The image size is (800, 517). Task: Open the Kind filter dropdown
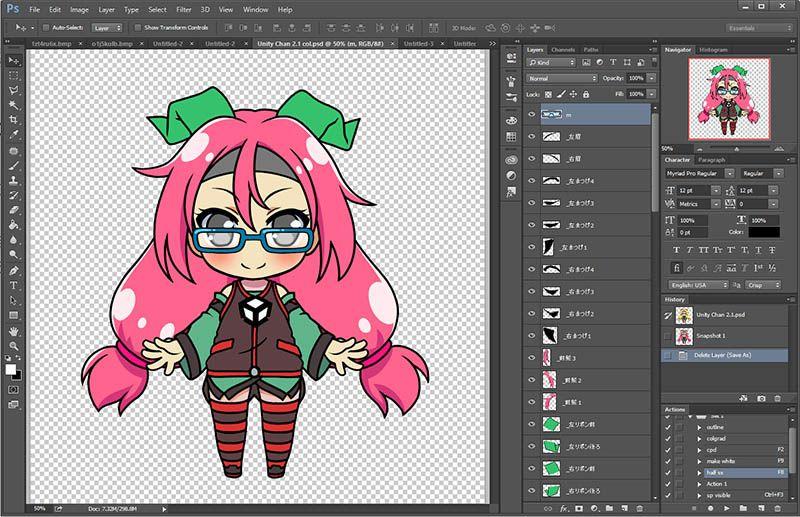coord(551,62)
